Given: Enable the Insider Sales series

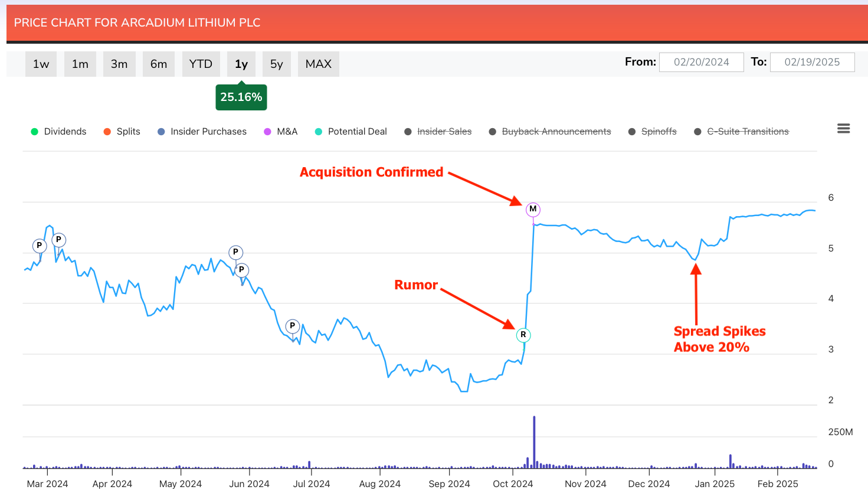Looking at the screenshot, I should (438, 132).
